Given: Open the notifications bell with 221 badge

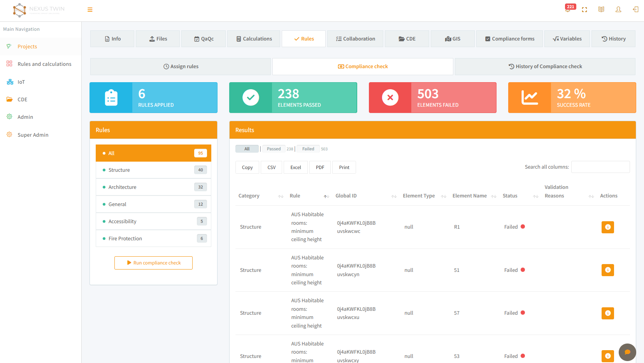Looking at the screenshot, I should tap(569, 9).
